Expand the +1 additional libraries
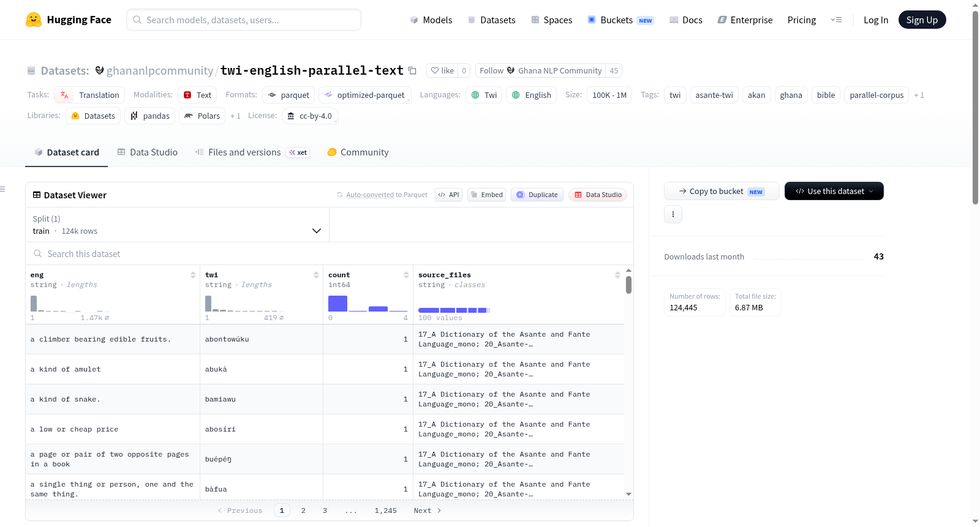Image resolution: width=980 pixels, height=527 pixels. 235,116
